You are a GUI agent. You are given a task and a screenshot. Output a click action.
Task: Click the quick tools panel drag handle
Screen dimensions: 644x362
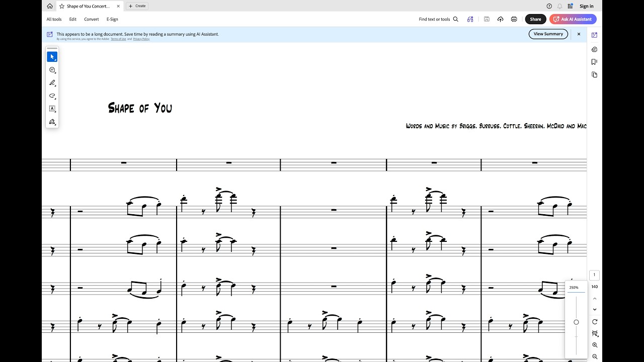click(52, 48)
